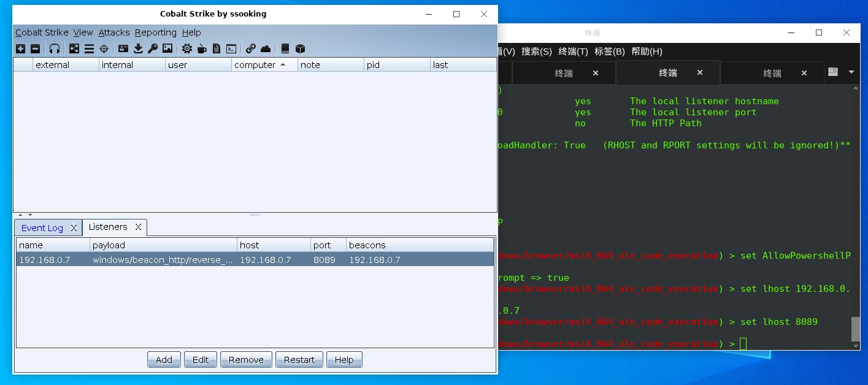Sort listeners by port column

point(328,245)
